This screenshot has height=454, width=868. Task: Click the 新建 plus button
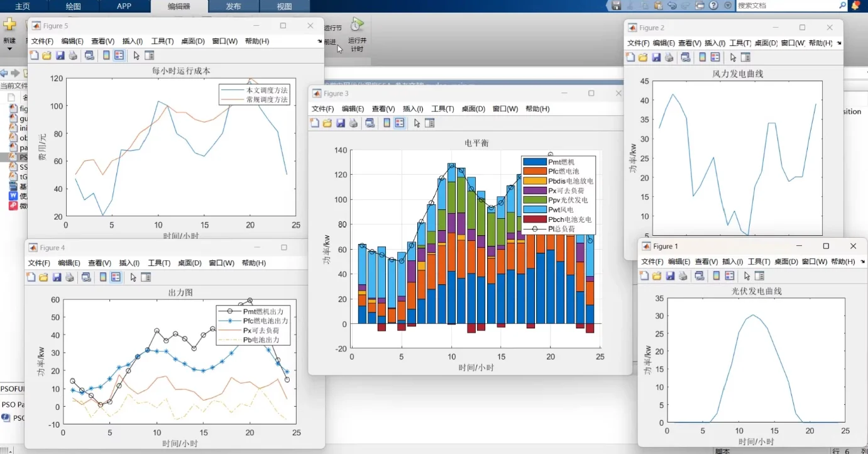(x=9, y=25)
